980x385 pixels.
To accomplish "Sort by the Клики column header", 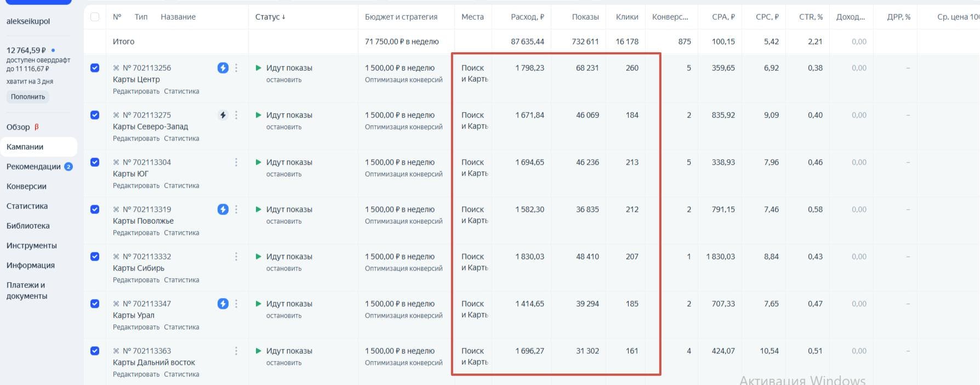I will tap(627, 17).
